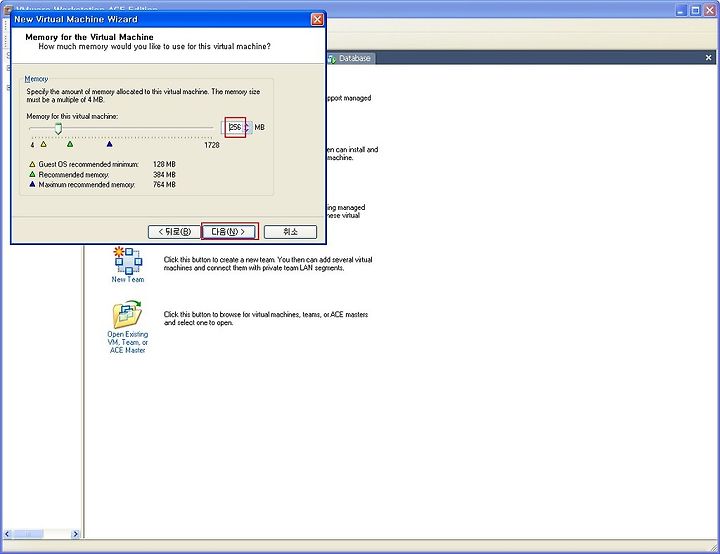Switch to the Database tab

[x=350, y=58]
